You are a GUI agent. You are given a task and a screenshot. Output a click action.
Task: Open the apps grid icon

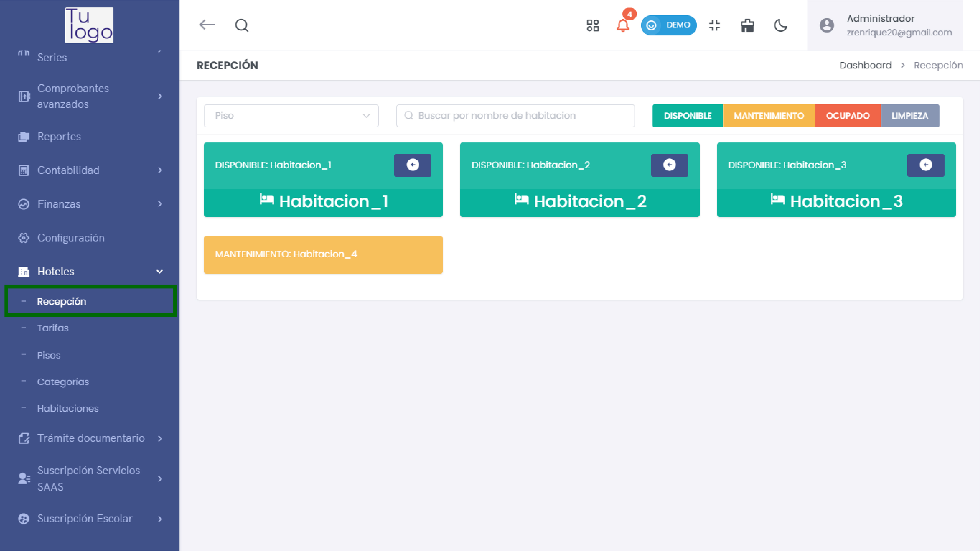click(592, 26)
